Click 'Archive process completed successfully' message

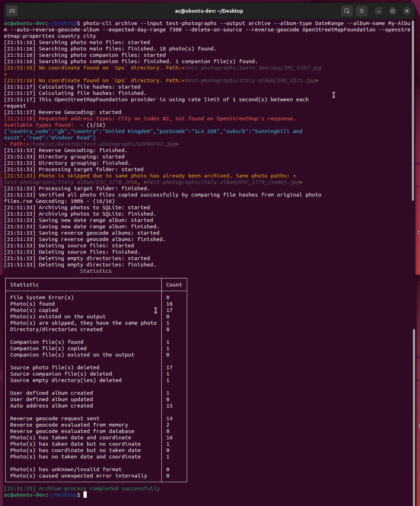[99, 488]
